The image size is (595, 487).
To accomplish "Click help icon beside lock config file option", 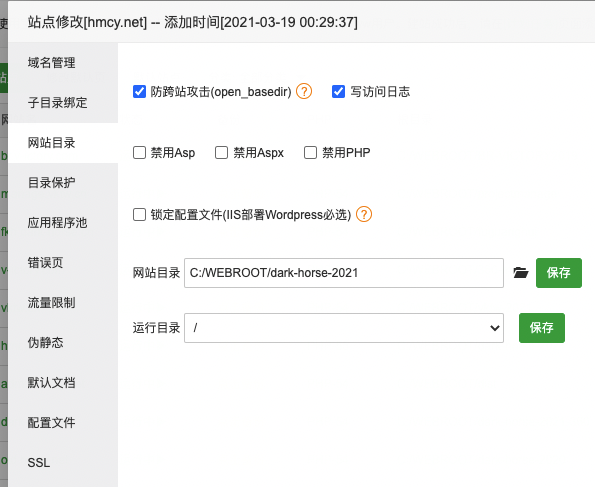I will pyautogui.click(x=364, y=214).
